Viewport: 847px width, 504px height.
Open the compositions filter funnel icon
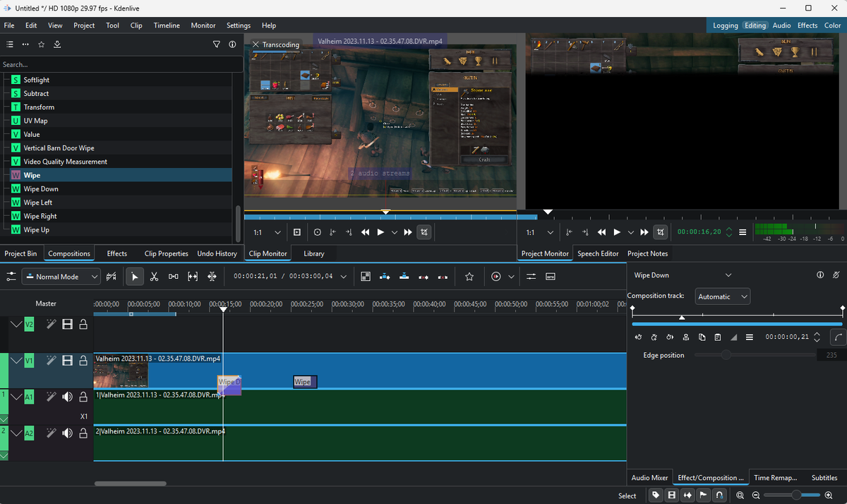point(217,44)
